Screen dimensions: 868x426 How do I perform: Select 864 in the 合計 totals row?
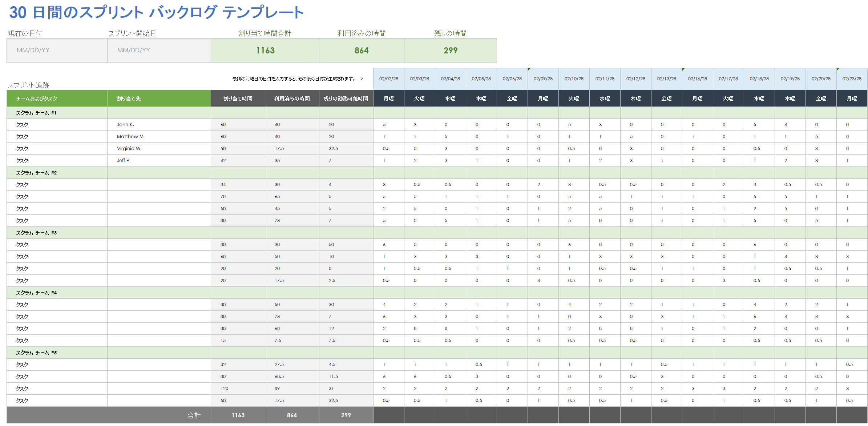tap(292, 415)
